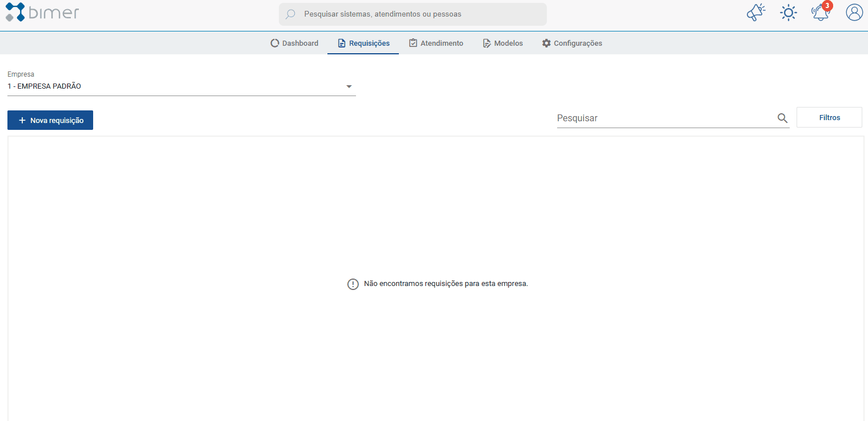Expand the Empresa dropdown arrow
Screen dimensions: 868x421
click(x=349, y=87)
